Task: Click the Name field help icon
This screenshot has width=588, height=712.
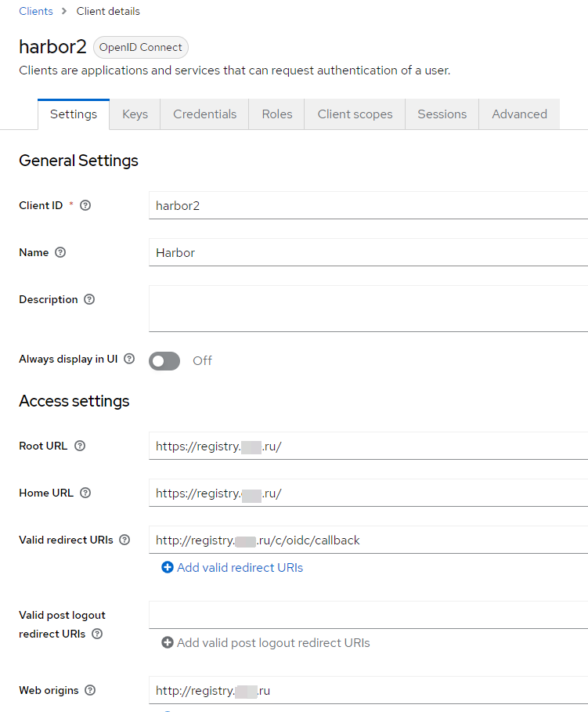Action: [x=60, y=252]
